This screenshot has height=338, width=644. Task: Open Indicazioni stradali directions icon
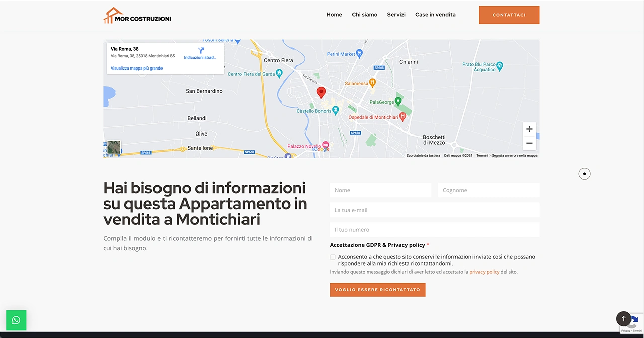click(200, 51)
